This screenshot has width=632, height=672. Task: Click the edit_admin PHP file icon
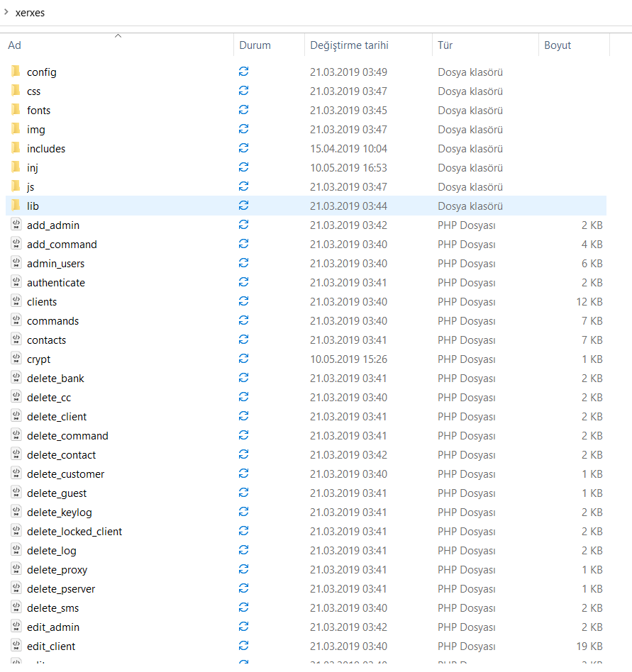16,627
